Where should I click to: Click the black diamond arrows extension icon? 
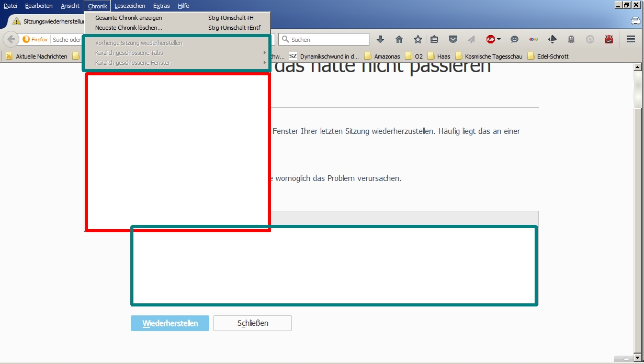(x=552, y=39)
